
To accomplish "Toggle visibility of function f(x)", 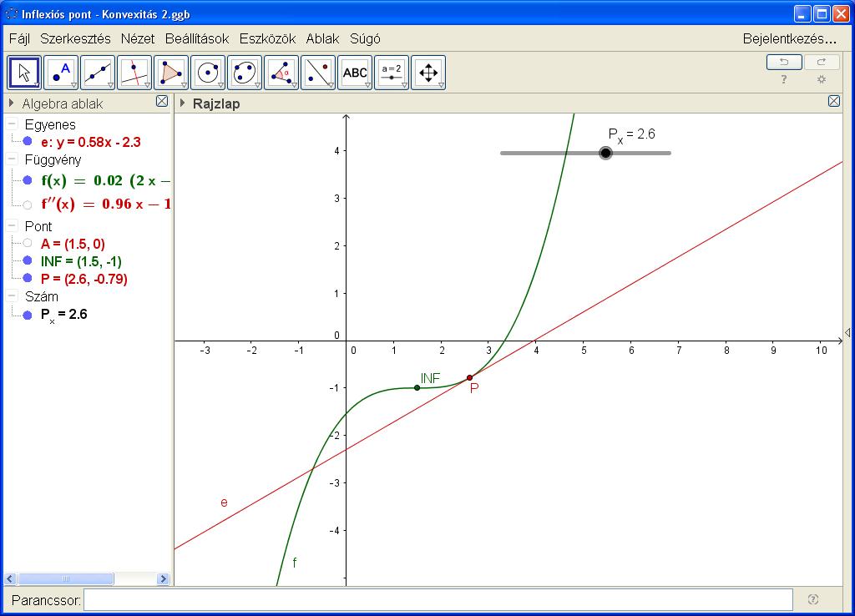I will tap(28, 180).
